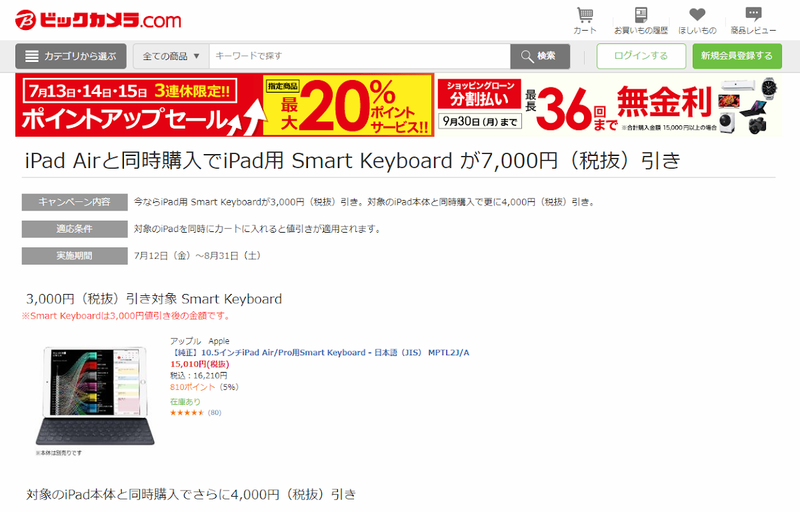Click the product star rating
Viewport: 800px width, 512px height.
pos(187,412)
